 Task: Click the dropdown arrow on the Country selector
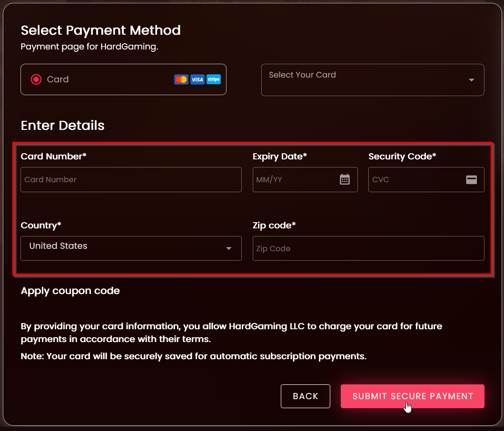click(228, 248)
